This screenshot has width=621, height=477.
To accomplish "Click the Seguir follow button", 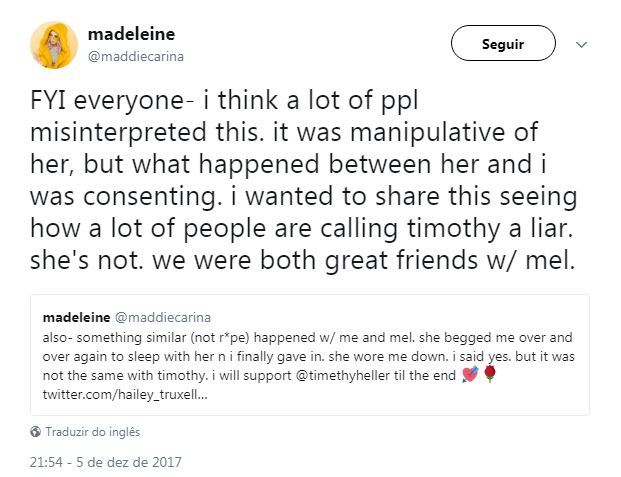I will 503,43.
